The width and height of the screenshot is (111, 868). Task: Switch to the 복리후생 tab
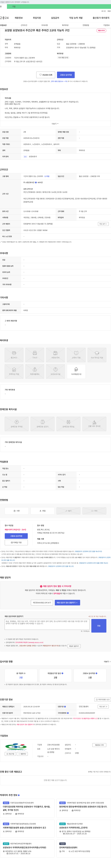(x=65, y=25)
